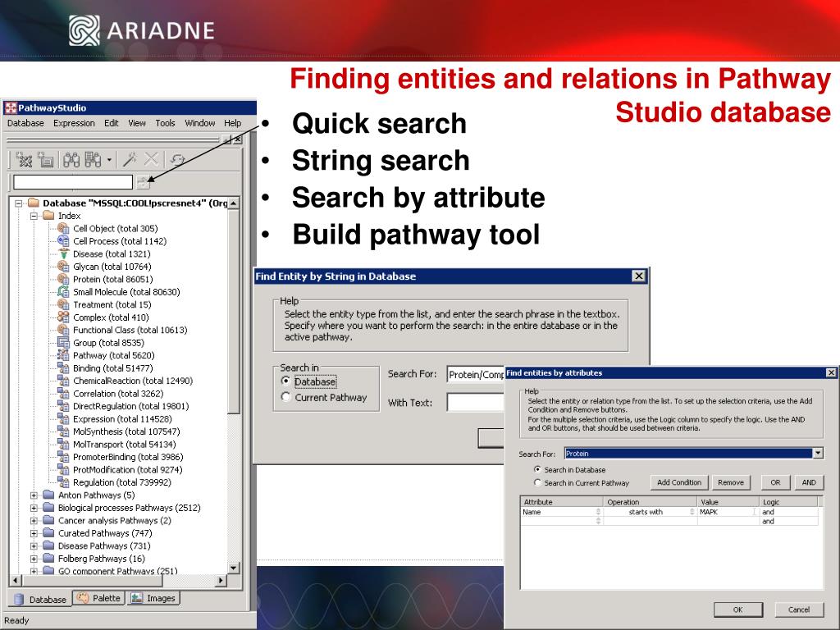Select Search in Current Pathway radio button
840x630 pixels.
[537, 482]
